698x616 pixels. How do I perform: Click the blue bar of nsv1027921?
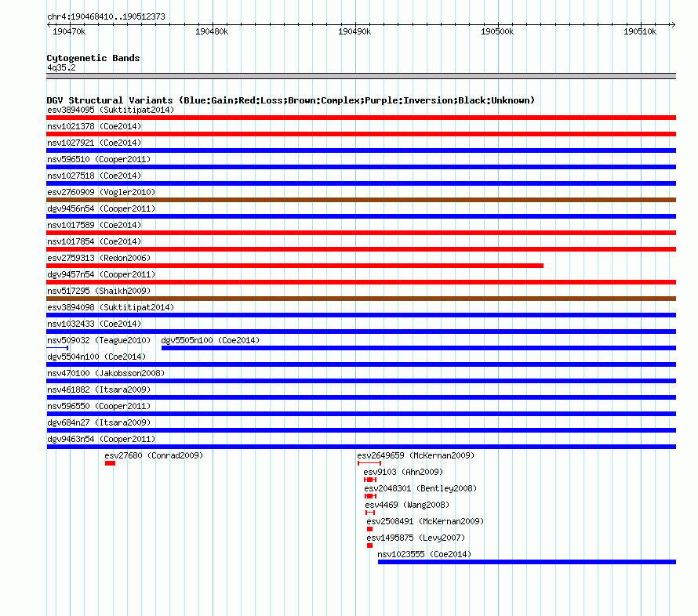tap(361, 150)
